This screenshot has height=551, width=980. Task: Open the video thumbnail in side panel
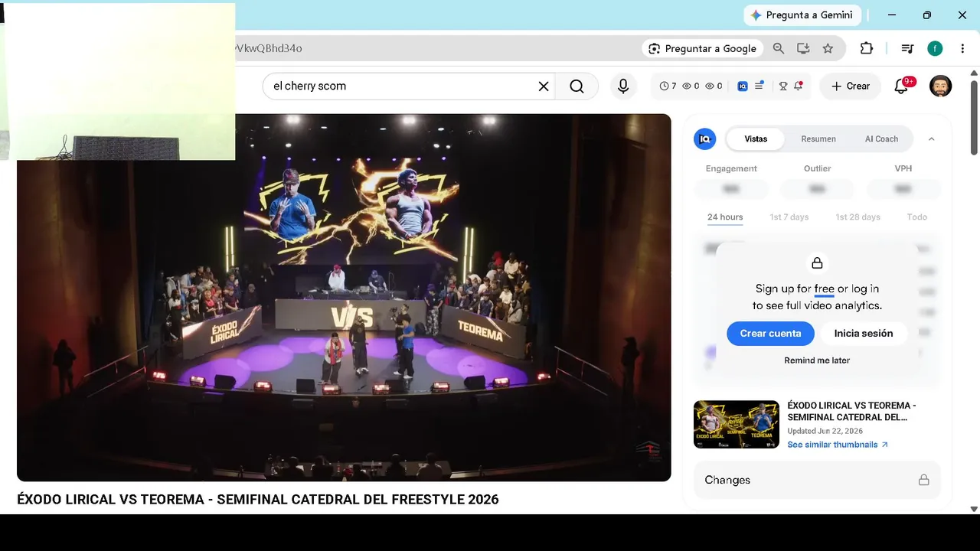(x=737, y=424)
